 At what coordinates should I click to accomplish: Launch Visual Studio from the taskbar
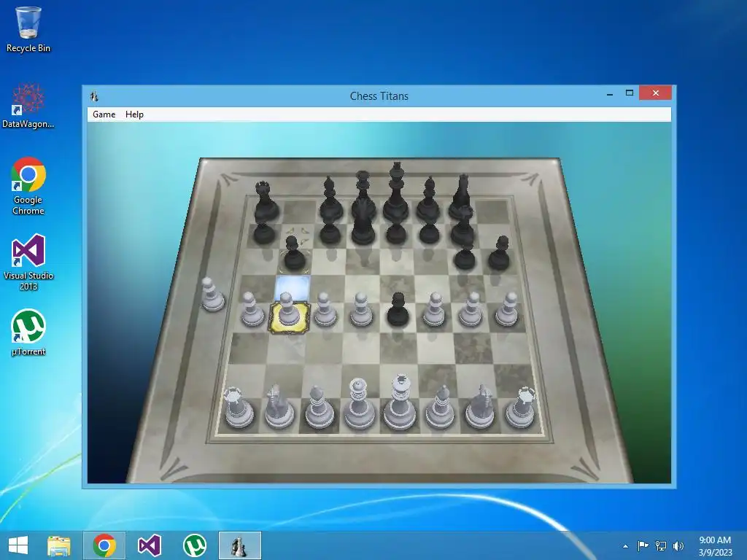pyautogui.click(x=149, y=545)
